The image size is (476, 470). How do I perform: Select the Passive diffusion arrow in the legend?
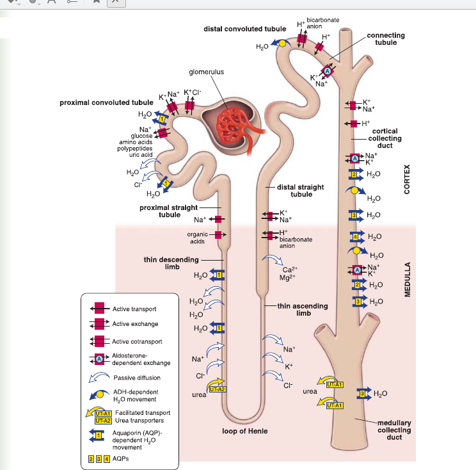coord(99,377)
